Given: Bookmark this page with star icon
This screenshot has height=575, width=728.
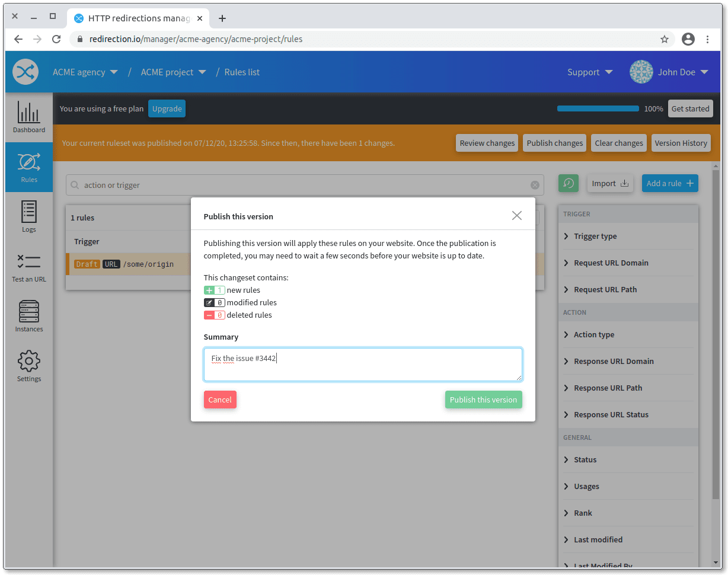Looking at the screenshot, I should [664, 39].
